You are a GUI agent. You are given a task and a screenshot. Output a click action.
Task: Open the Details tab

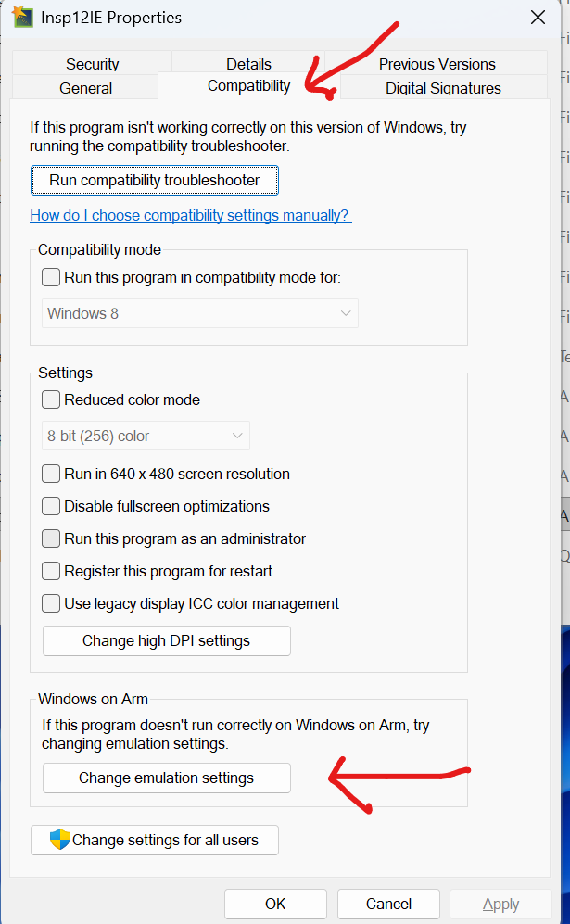248,64
